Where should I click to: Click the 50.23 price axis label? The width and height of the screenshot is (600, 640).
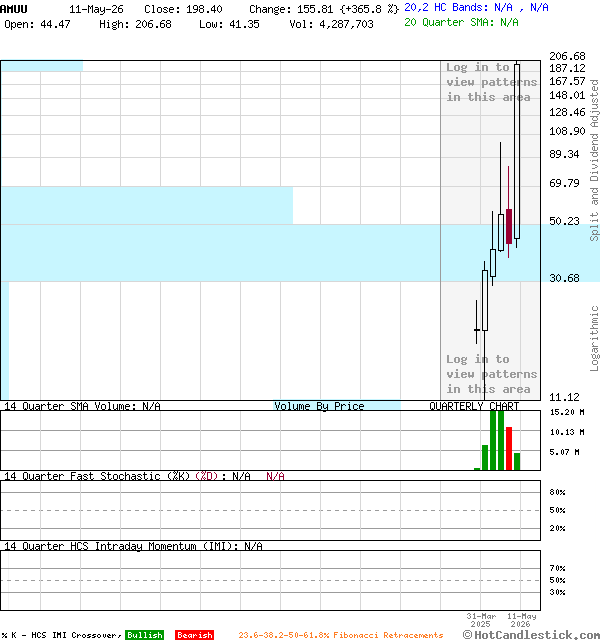pyautogui.click(x=564, y=221)
